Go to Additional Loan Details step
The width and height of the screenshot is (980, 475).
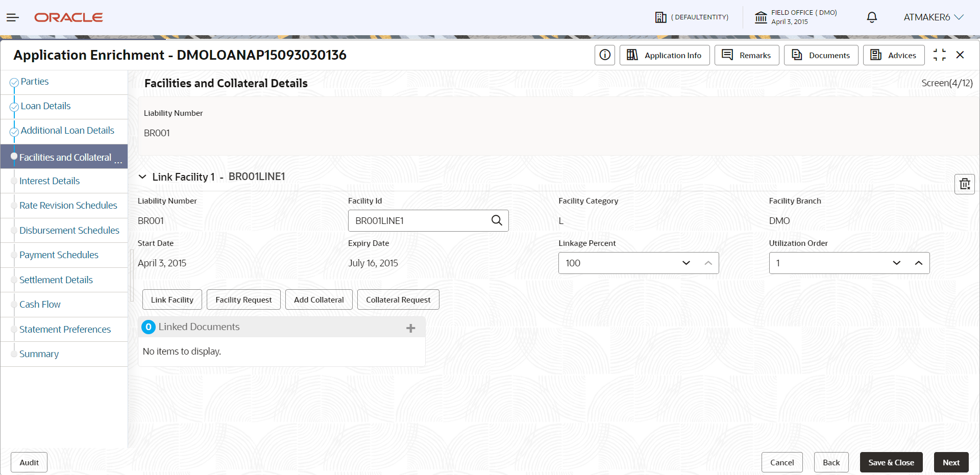(x=67, y=131)
